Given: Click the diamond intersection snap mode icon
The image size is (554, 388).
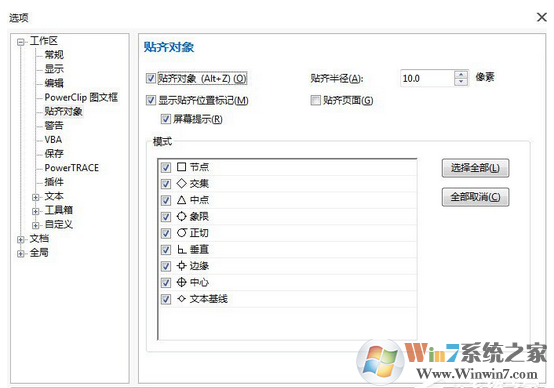Looking at the screenshot, I should [181, 183].
